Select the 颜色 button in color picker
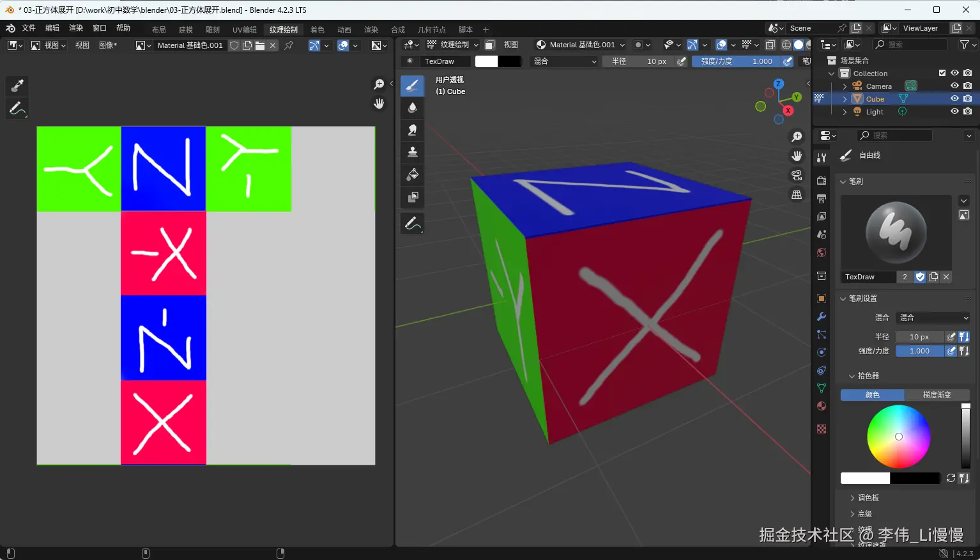 (872, 395)
